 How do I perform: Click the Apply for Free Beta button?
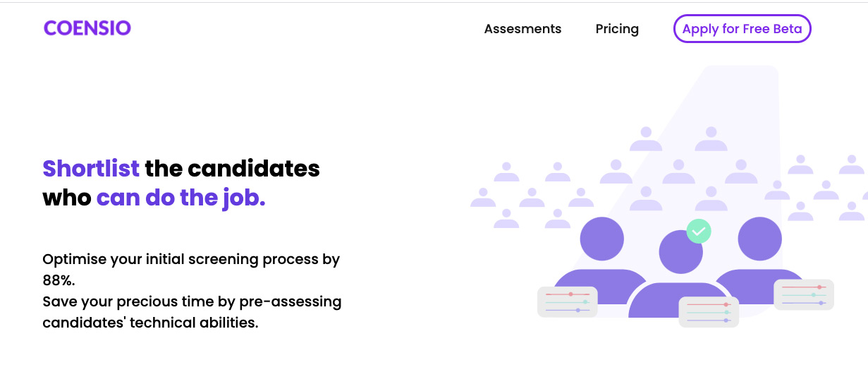(x=742, y=29)
